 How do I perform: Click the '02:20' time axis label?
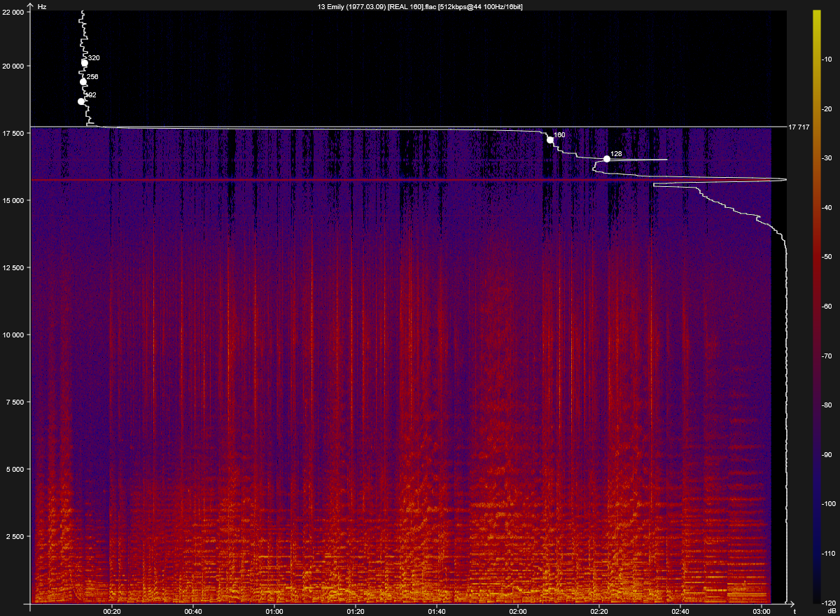(x=599, y=610)
